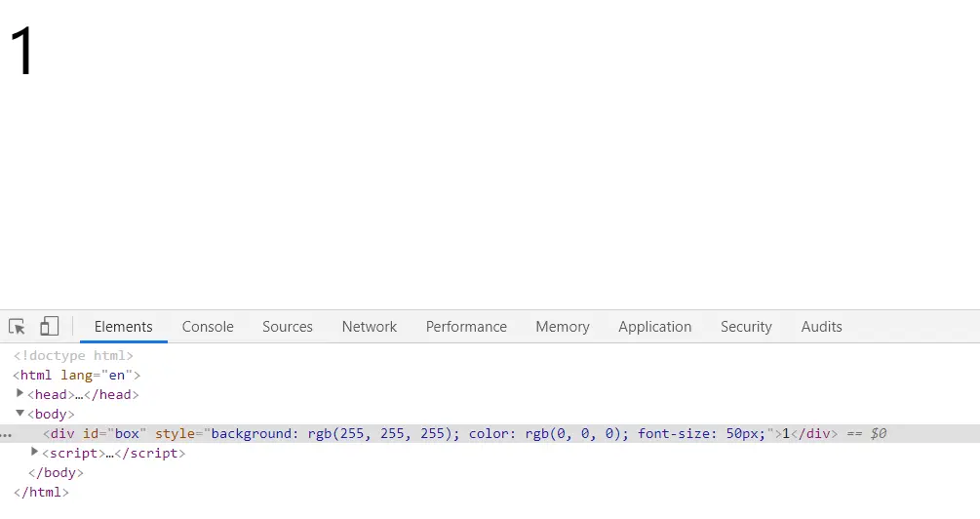Activate the inspect element picker icon
This screenshot has height=519, width=980.
(17, 327)
